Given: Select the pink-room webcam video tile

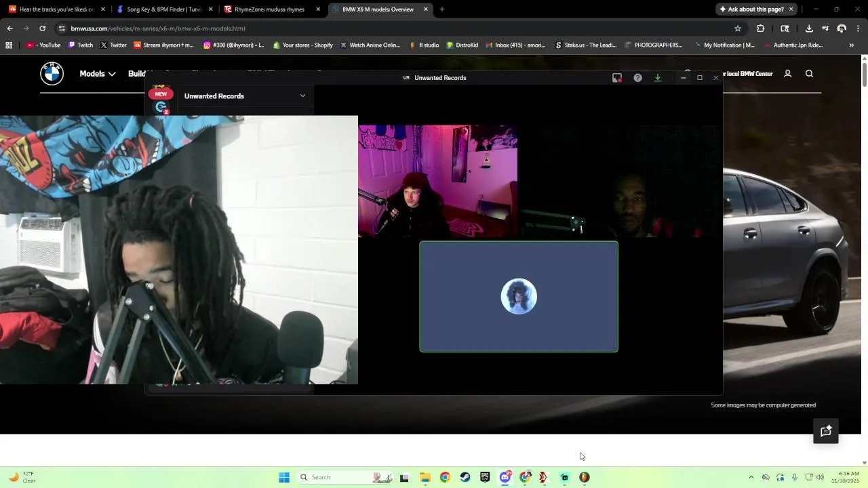Looking at the screenshot, I should (x=437, y=180).
